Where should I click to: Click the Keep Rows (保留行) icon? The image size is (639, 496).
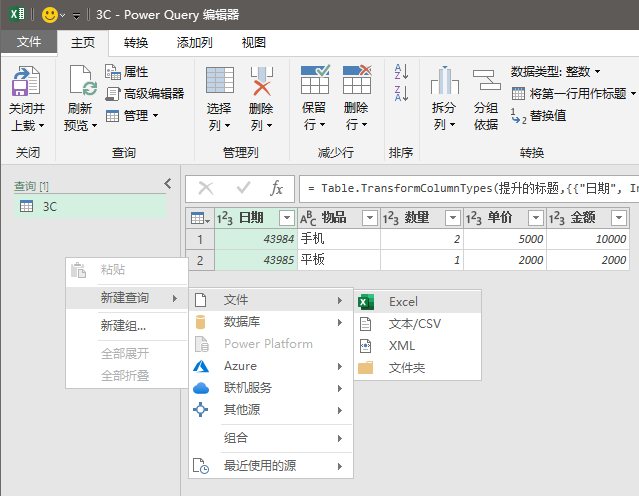(x=315, y=79)
